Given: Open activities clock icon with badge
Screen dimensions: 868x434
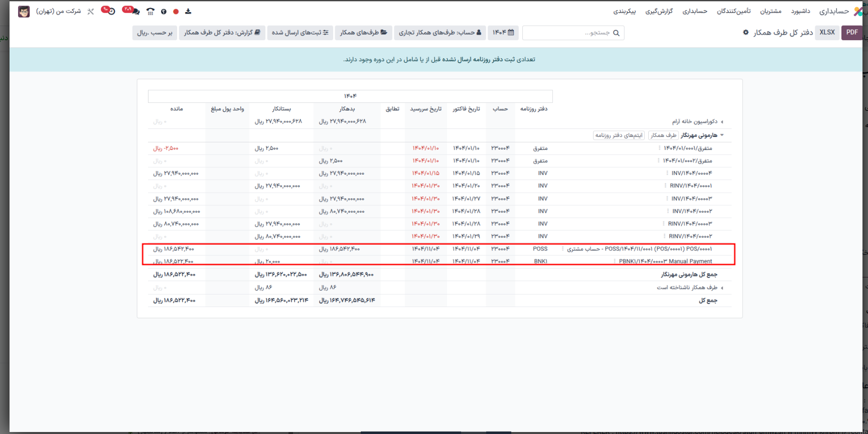Looking at the screenshot, I should pyautogui.click(x=109, y=11).
